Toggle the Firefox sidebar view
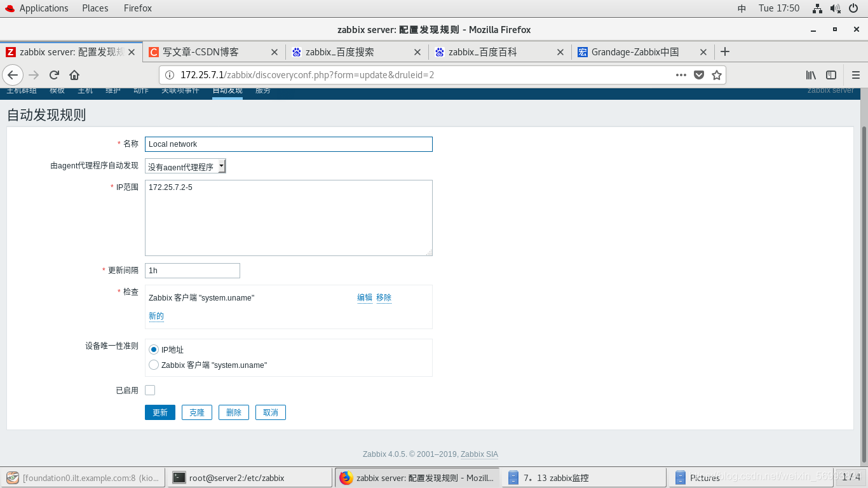 pyautogui.click(x=831, y=75)
